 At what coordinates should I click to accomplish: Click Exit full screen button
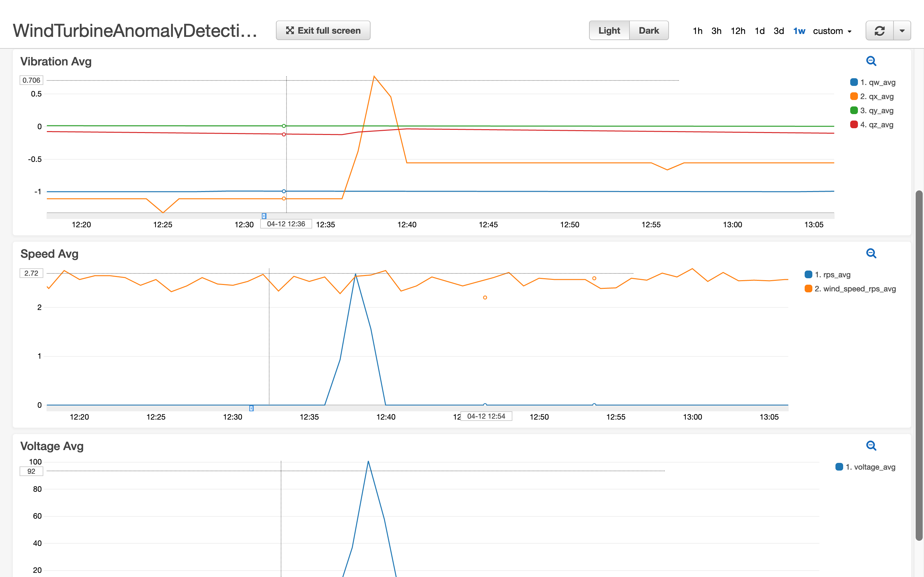(323, 30)
